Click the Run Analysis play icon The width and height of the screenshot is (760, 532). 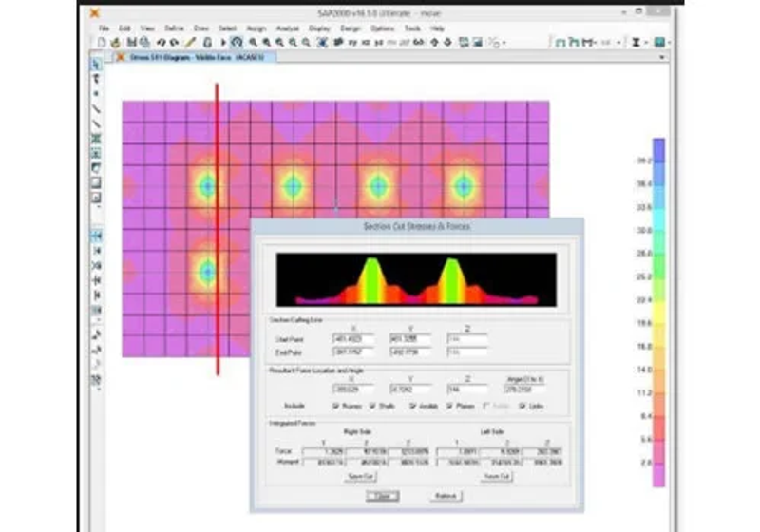[x=223, y=43]
